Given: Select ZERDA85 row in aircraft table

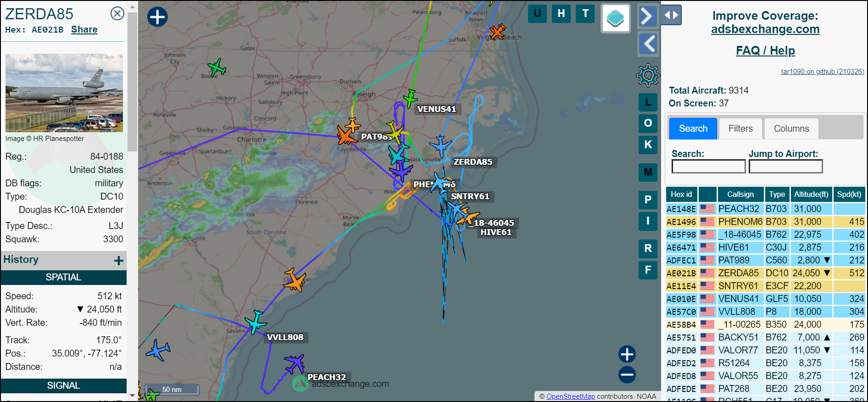Looking at the screenshot, I should (765, 273).
